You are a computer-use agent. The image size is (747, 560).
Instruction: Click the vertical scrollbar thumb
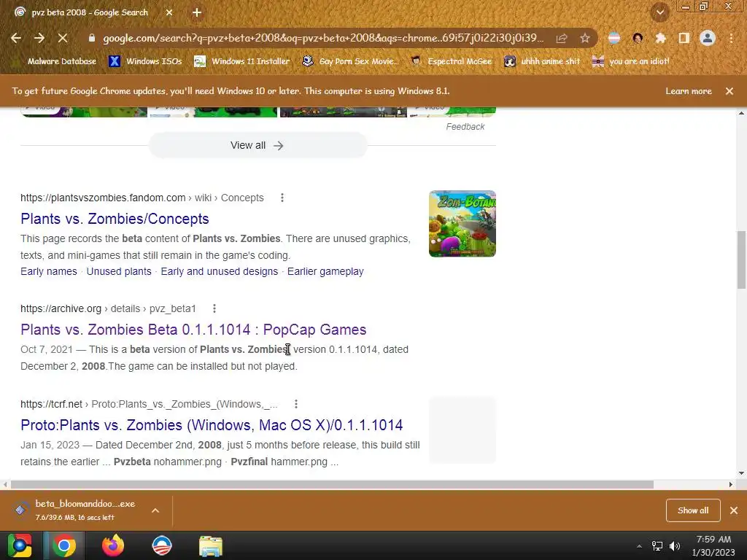pos(741,260)
